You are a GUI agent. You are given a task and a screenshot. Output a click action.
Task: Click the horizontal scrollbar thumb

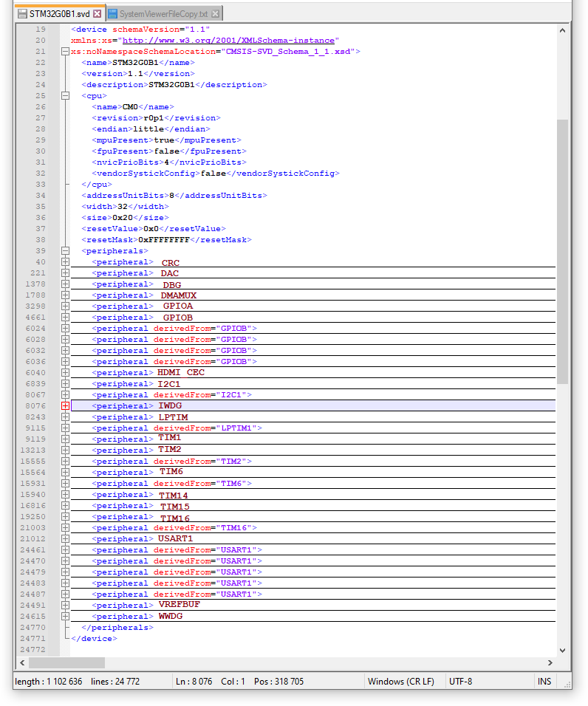66,662
